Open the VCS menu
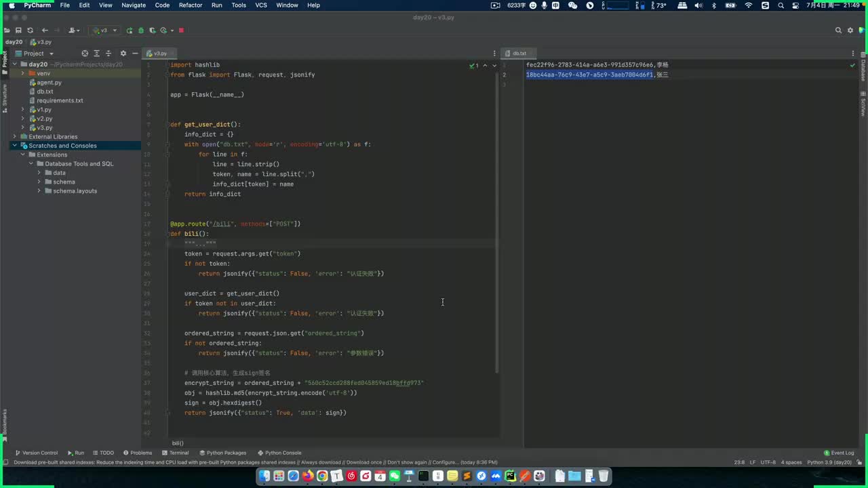Screen dimensions: 868x488 tap(261, 5)
